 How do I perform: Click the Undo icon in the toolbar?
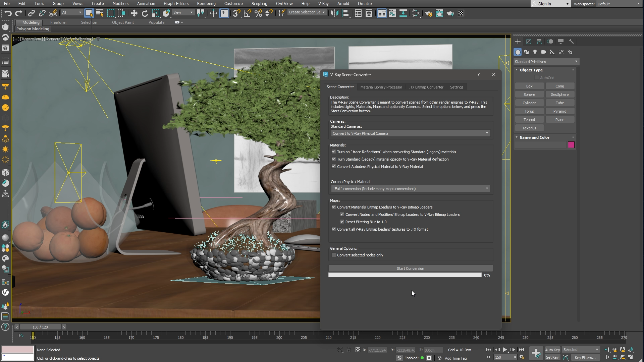[8, 13]
